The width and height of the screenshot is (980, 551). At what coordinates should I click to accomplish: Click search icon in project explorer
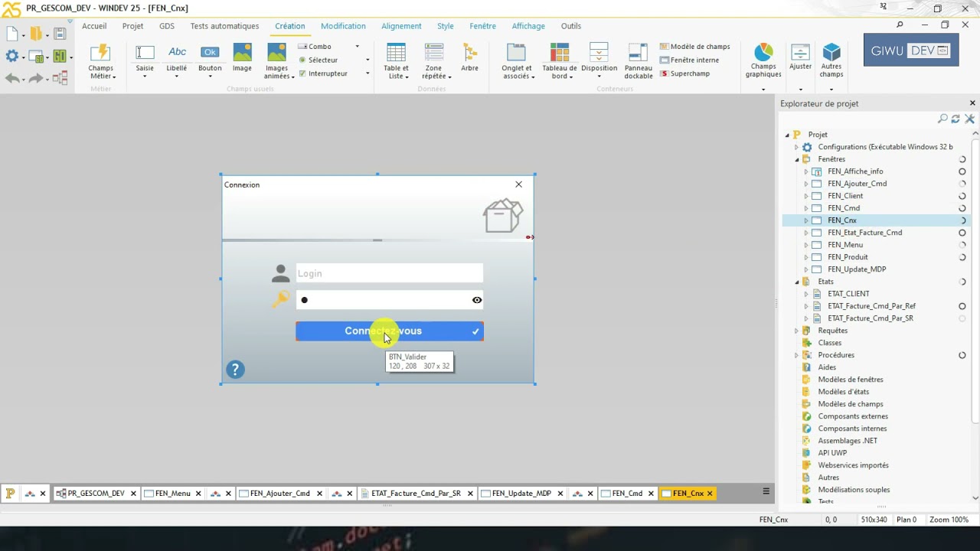point(943,119)
